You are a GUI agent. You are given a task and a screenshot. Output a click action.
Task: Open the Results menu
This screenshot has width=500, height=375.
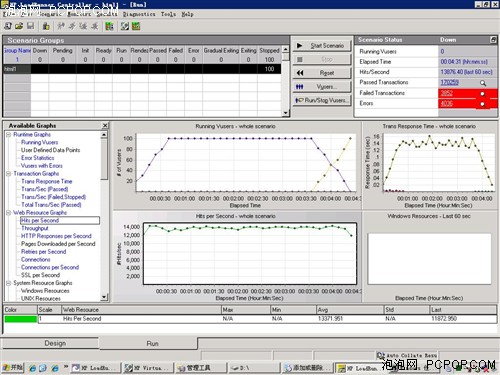[x=107, y=14]
